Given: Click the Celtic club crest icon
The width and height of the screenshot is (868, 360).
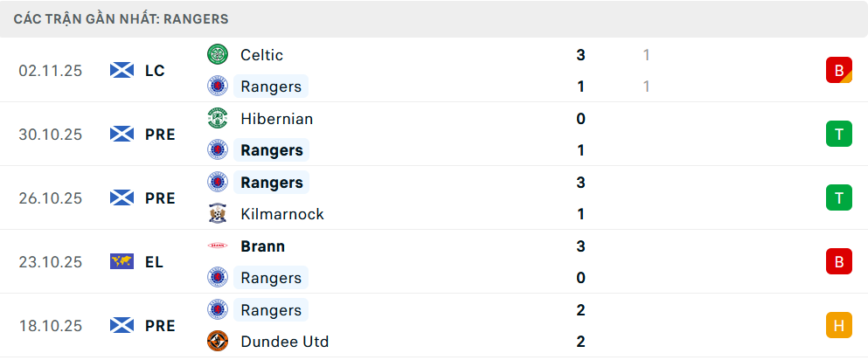Looking at the screenshot, I should point(217,54).
